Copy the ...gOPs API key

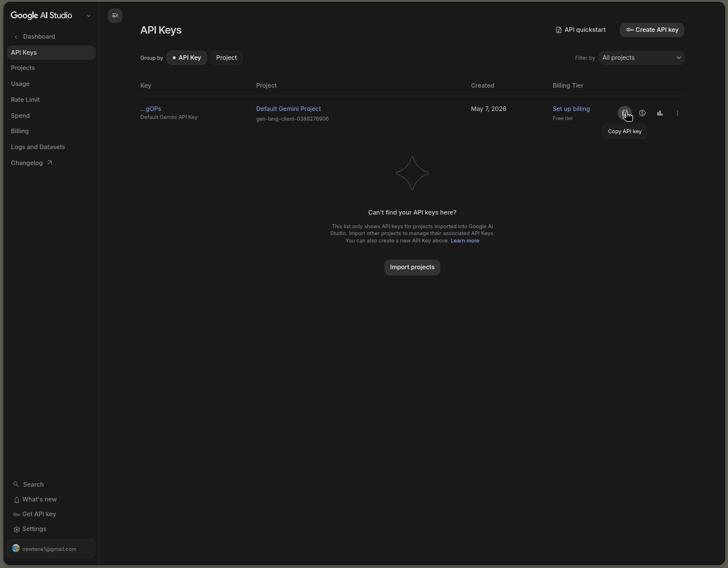click(624, 113)
